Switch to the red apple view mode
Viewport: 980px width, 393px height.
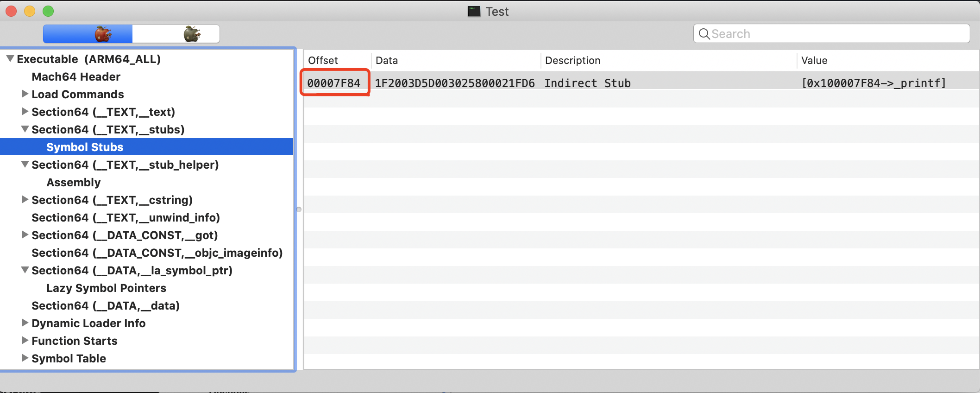(88, 34)
